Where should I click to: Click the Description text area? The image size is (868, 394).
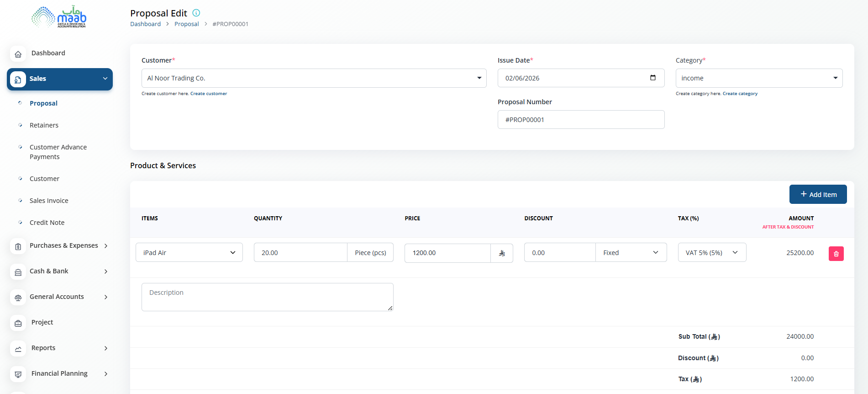(x=267, y=297)
